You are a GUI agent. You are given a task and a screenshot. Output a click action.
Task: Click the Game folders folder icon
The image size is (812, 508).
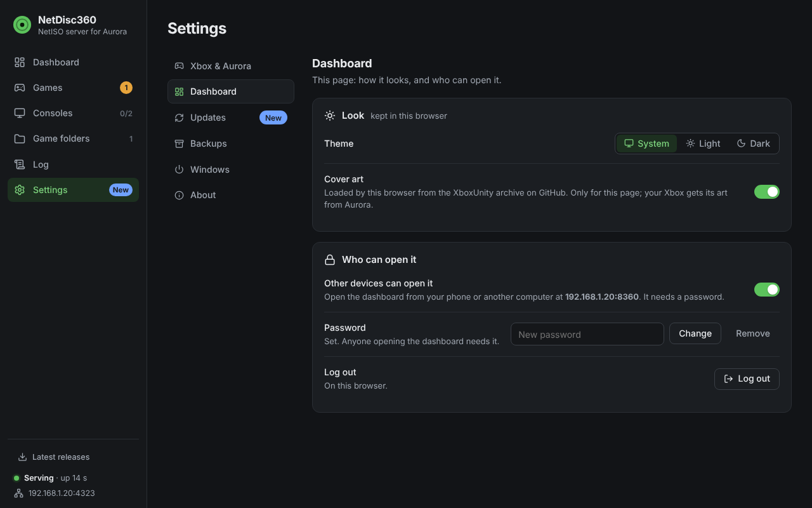coord(20,138)
